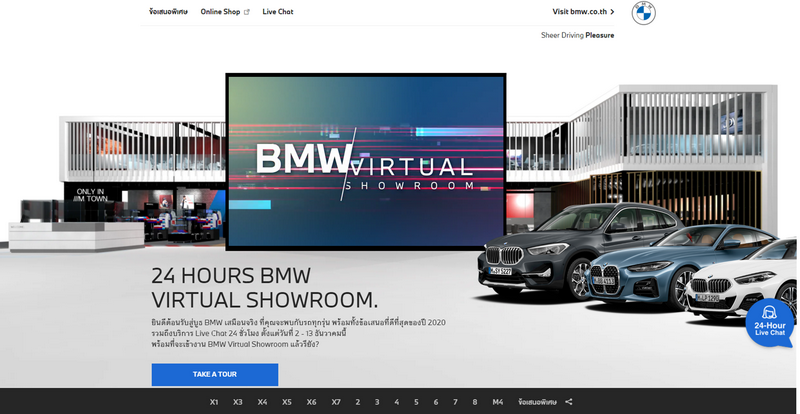Click the BMW roundel logo
Screen dimensions: 800x414
click(643, 13)
